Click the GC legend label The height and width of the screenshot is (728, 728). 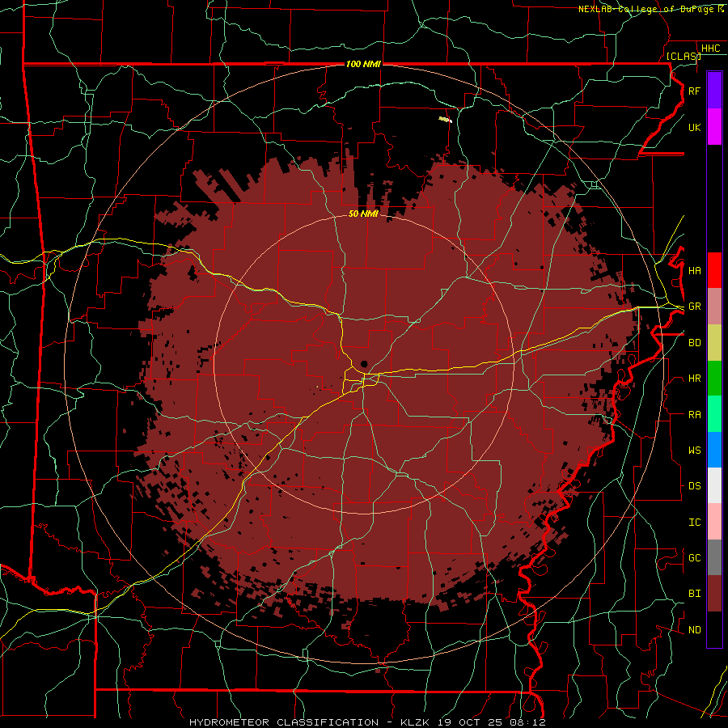click(694, 557)
